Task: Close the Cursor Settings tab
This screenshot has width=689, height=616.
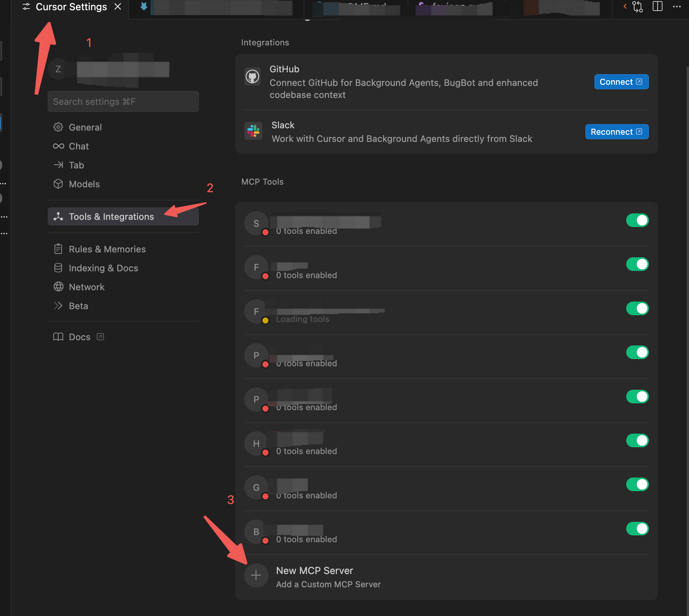Action: coord(118,7)
